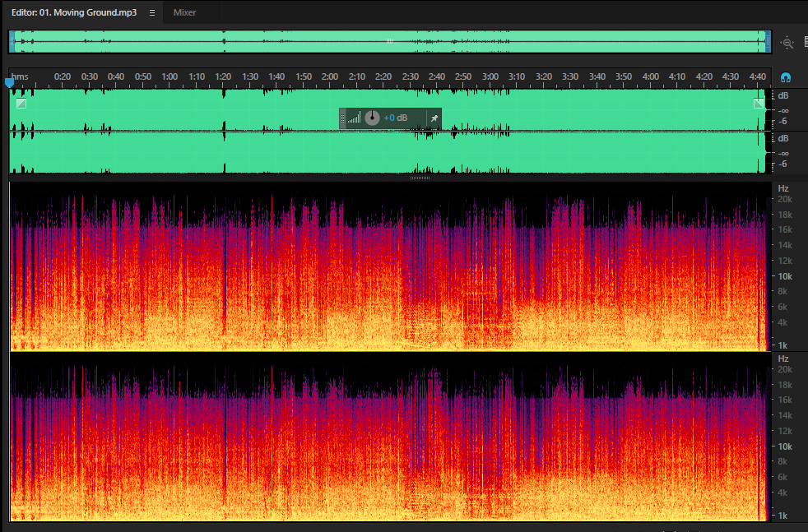Click inside the overview navigator waveform
Viewport: 808px width, 532px height.
(x=389, y=42)
